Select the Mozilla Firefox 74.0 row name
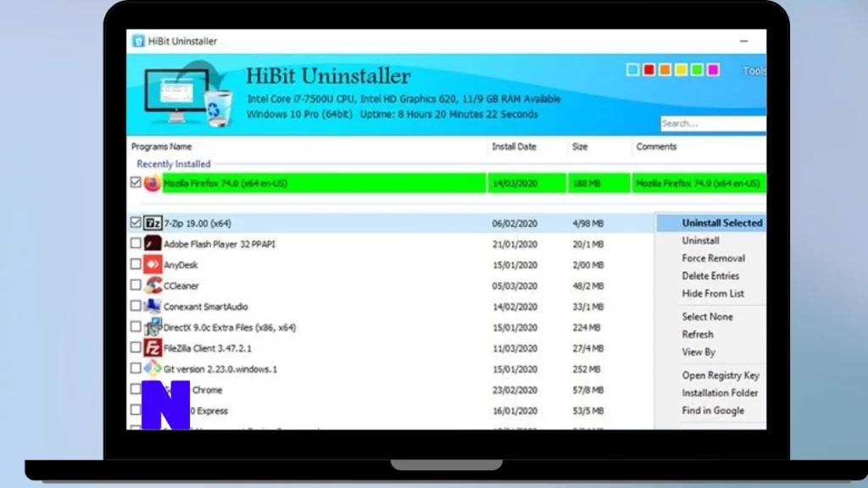Image resolution: width=868 pixels, height=488 pixels. (225, 184)
